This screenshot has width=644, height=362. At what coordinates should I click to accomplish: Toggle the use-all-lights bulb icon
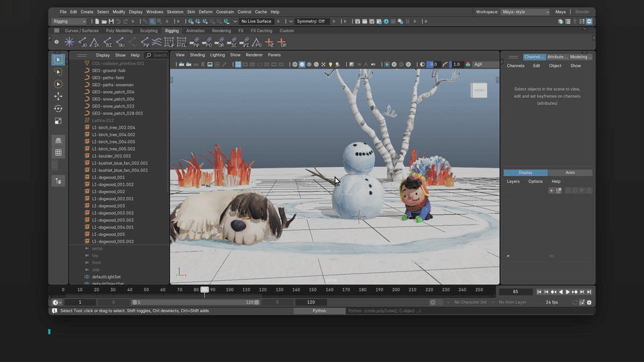(330, 64)
